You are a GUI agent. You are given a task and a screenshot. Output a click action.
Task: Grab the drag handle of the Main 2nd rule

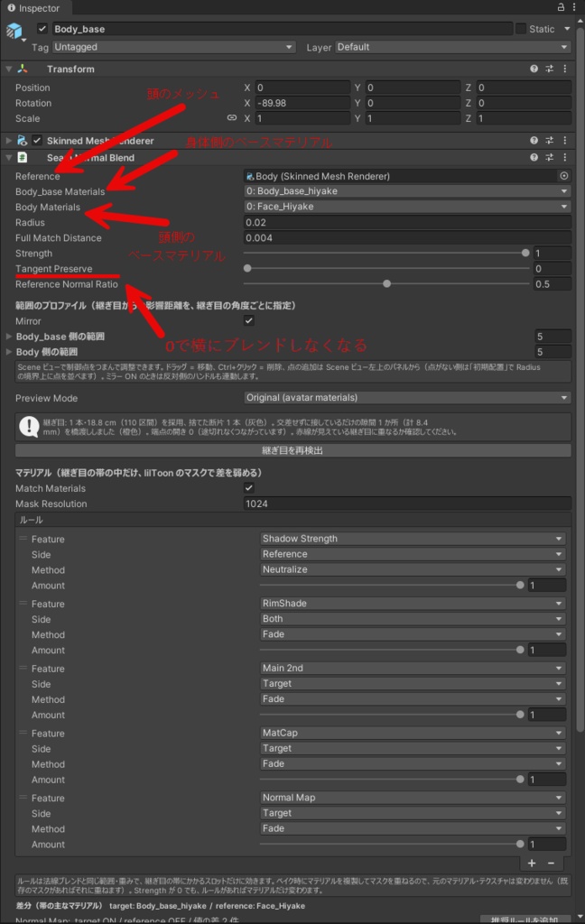tap(23, 669)
